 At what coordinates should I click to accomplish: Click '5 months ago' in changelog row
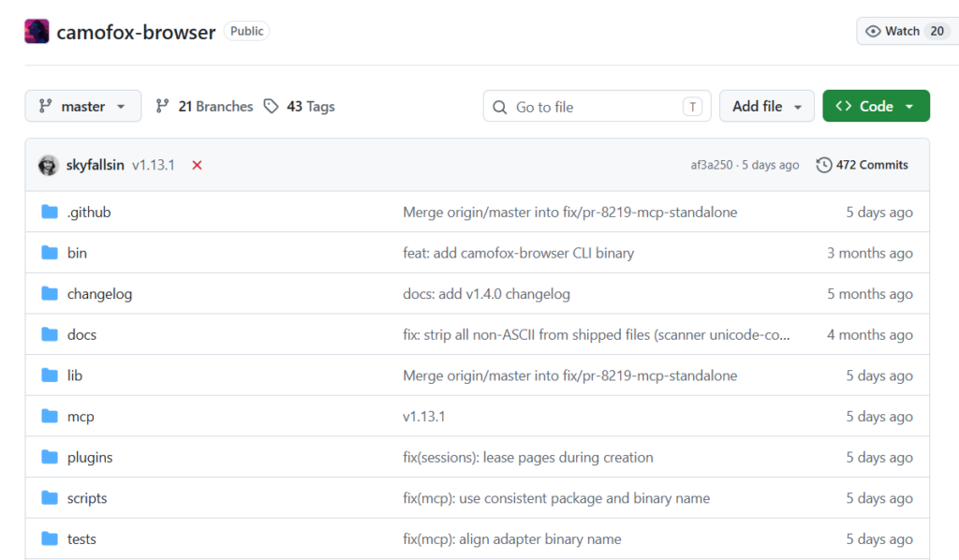pyautogui.click(x=870, y=294)
